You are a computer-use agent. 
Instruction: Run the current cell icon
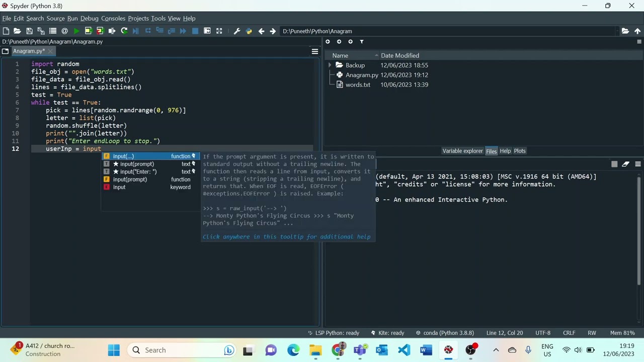click(88, 31)
